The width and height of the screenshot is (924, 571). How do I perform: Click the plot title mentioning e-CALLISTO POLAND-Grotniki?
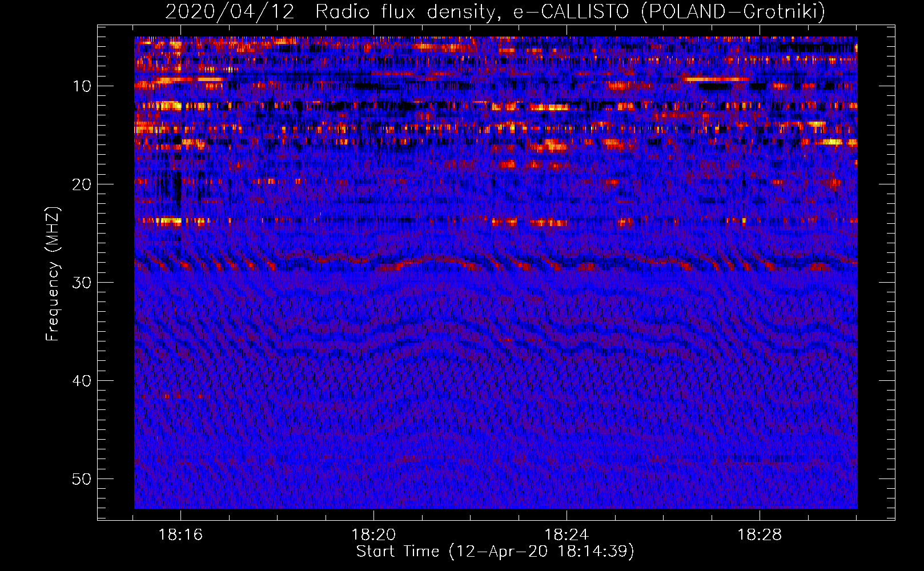495,11
